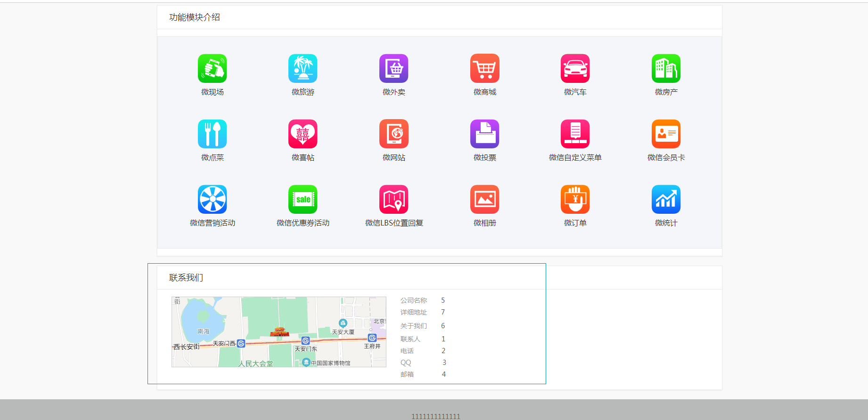Select the 微旅游 palm tree icon
The image size is (868, 420).
pos(303,68)
